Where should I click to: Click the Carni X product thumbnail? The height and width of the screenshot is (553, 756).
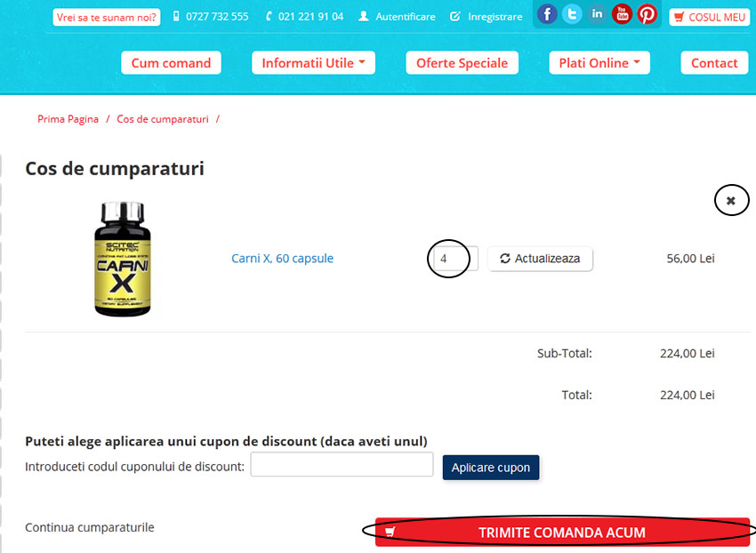tap(123, 259)
